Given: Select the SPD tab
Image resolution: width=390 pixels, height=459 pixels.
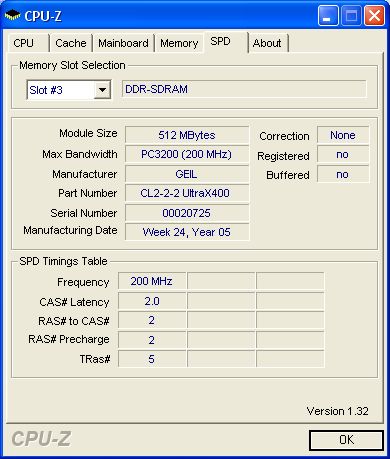Looking at the screenshot, I should click(x=225, y=42).
